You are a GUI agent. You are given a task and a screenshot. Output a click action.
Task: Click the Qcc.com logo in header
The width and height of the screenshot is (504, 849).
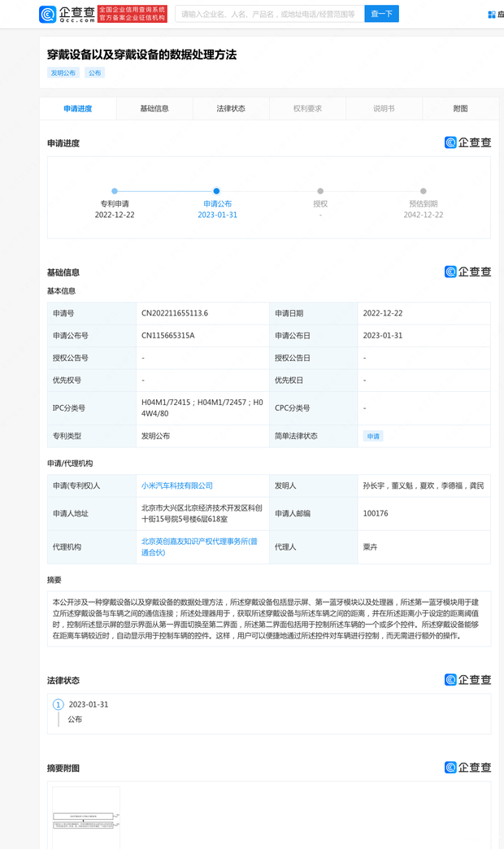tap(66, 14)
